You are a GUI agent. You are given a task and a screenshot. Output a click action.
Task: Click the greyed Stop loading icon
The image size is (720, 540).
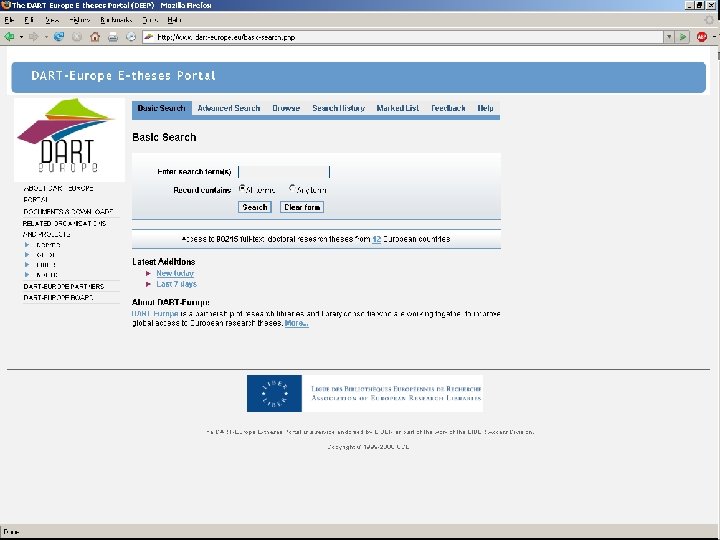tap(77, 37)
